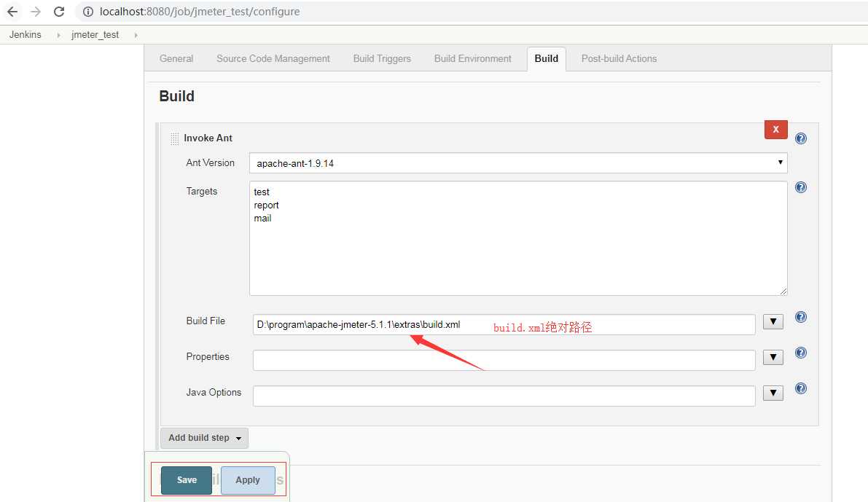The image size is (868, 502).
Task: Open the jmeter_test breadcrumb menu arrow
Action: (136, 35)
